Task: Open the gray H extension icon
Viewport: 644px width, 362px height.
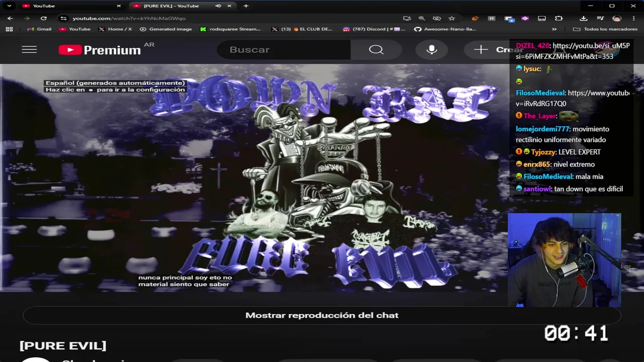Action: 492,18
